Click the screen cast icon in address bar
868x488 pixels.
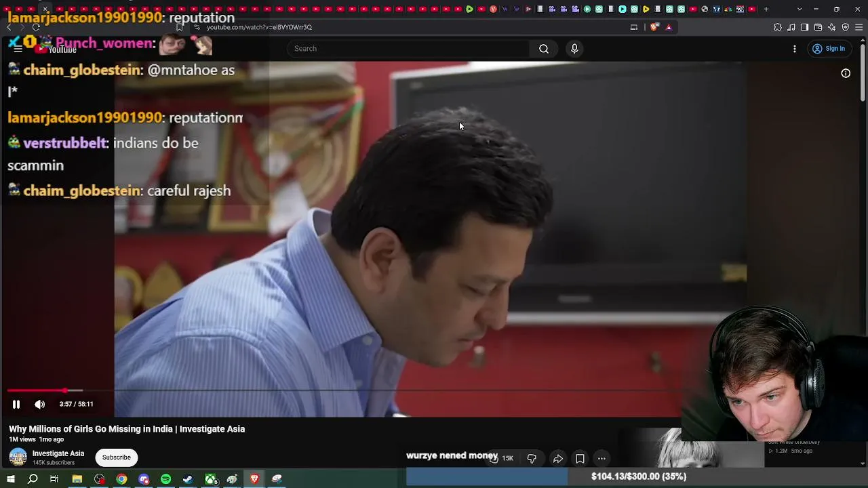tap(634, 27)
